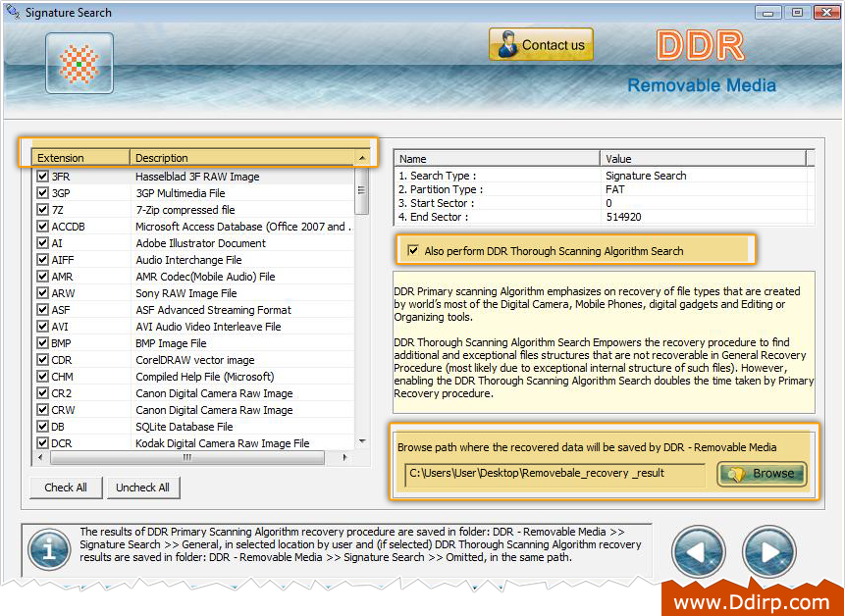Uncheck the CRW extension checkbox
Image resolution: width=845 pixels, height=616 pixels.
[42, 410]
